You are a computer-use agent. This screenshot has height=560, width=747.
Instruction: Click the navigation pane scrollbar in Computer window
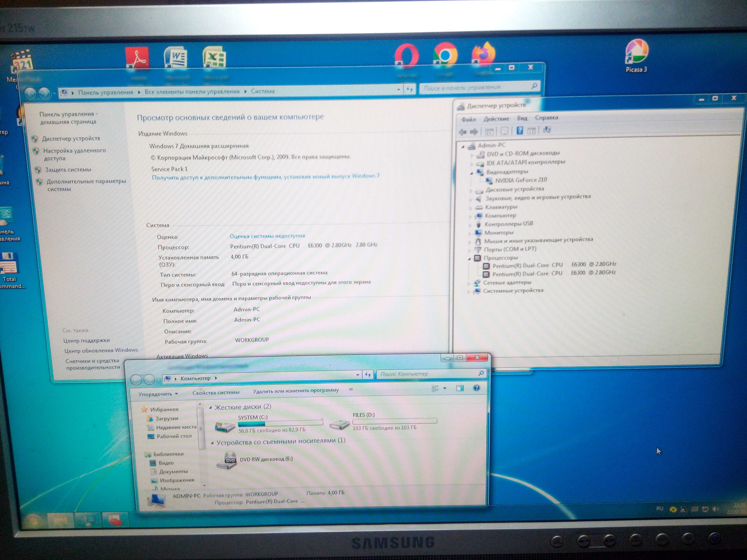pyautogui.click(x=201, y=429)
